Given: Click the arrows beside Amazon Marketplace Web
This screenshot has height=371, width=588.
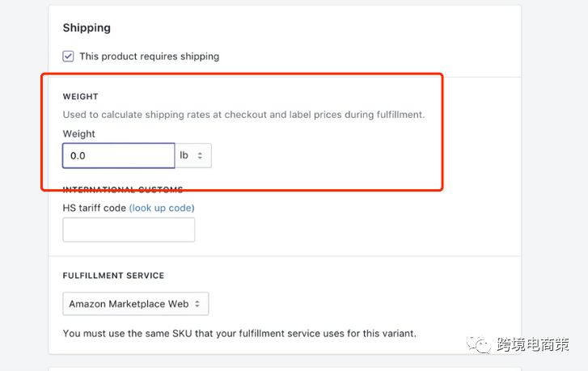Looking at the screenshot, I should [x=198, y=304].
